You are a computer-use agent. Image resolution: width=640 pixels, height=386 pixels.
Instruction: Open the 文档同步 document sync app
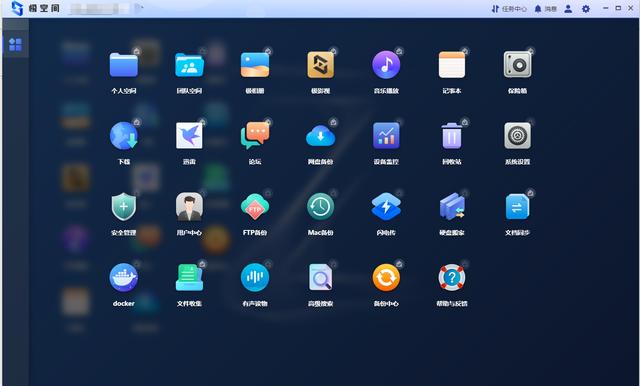(518, 206)
